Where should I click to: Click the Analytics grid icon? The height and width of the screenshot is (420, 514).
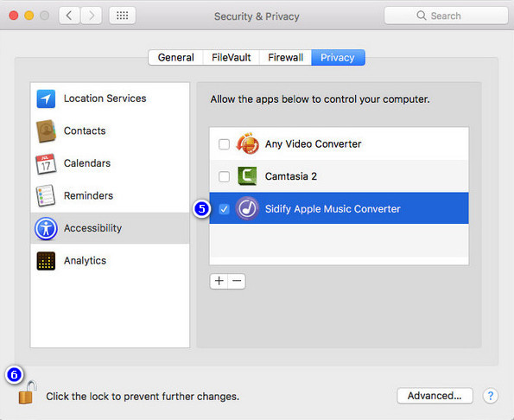point(46,261)
